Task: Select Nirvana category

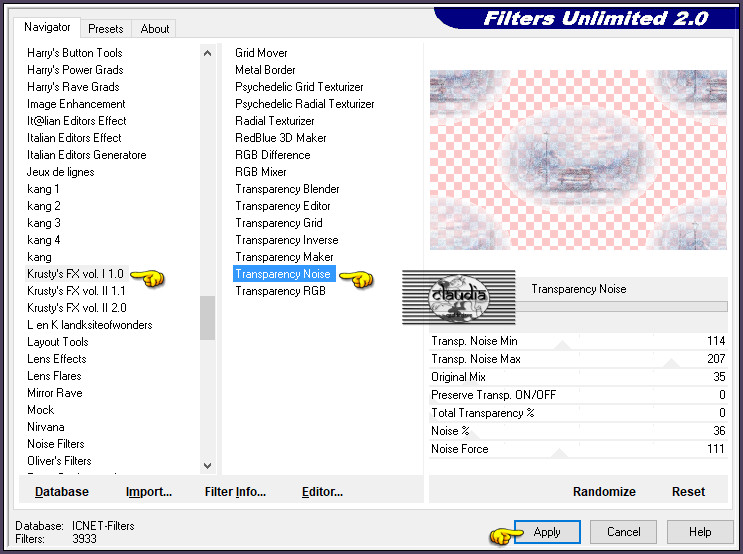Action: (x=46, y=427)
